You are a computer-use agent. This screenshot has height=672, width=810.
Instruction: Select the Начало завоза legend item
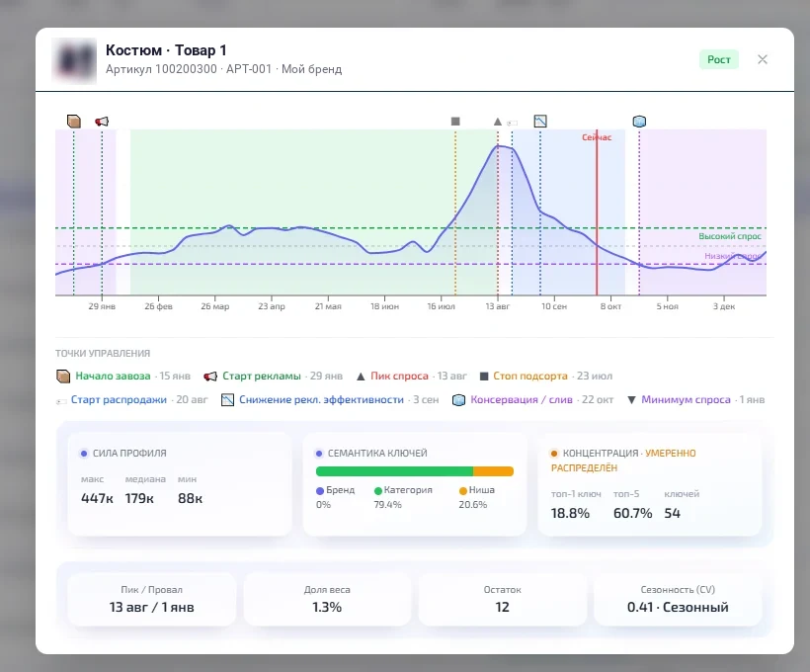tap(122, 377)
